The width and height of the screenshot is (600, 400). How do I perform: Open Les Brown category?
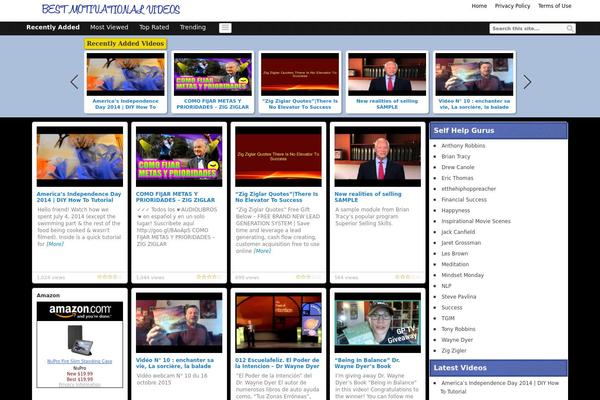click(454, 253)
